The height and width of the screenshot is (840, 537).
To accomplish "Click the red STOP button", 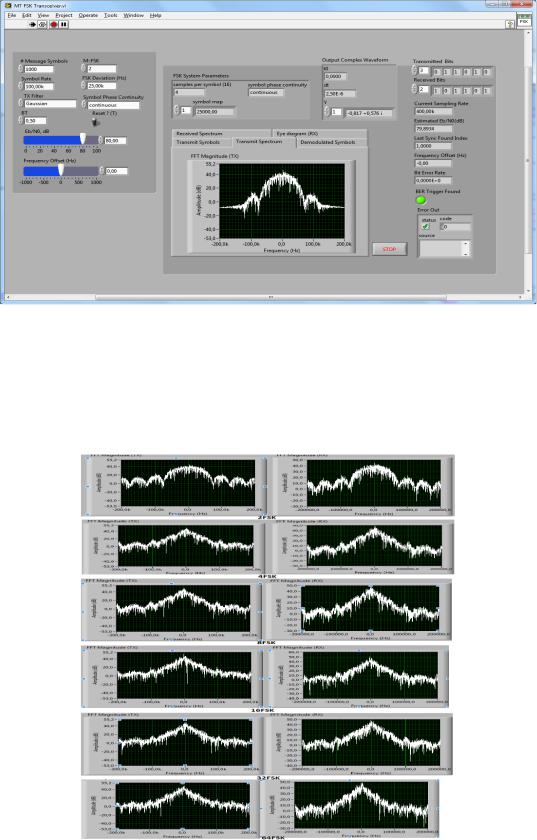I will point(390,249).
